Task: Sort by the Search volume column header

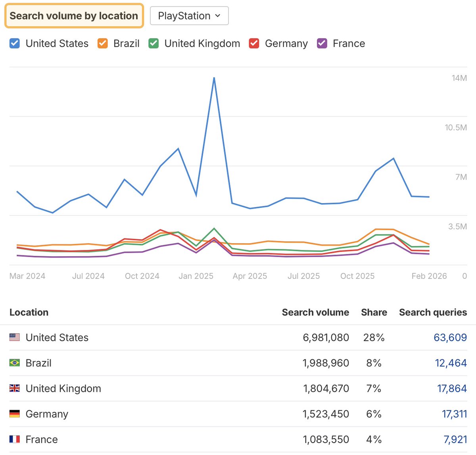Action: 315,312
